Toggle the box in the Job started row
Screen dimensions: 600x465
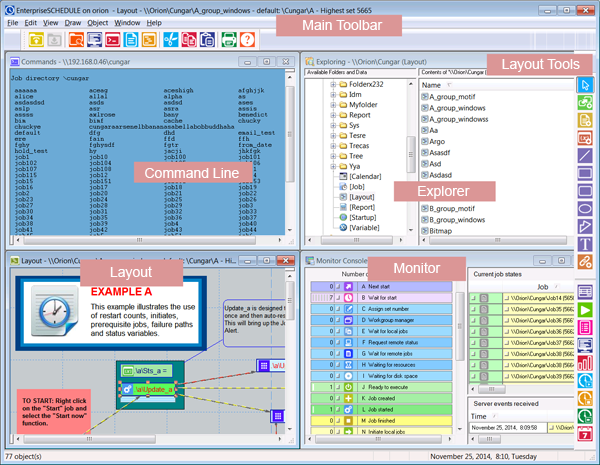click(x=338, y=410)
